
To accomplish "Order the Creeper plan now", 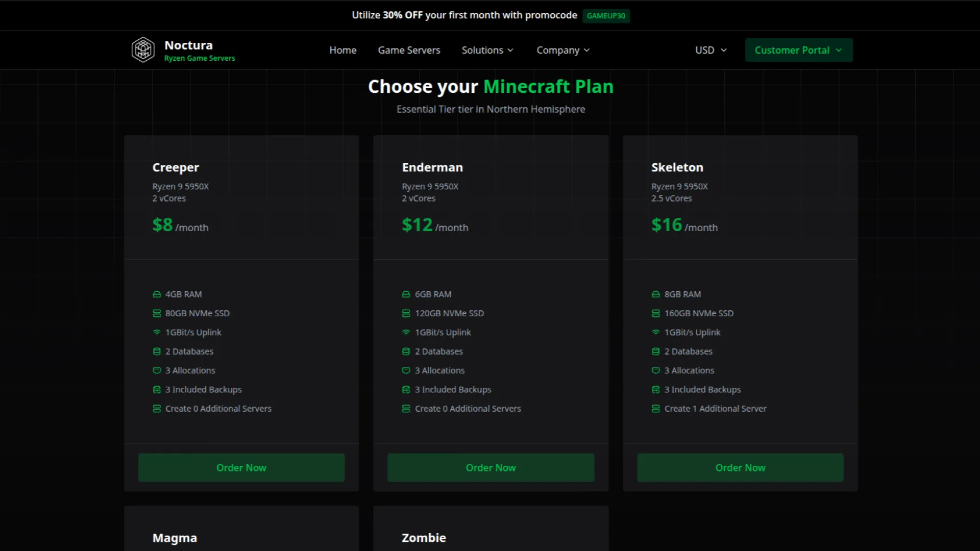I will (241, 467).
